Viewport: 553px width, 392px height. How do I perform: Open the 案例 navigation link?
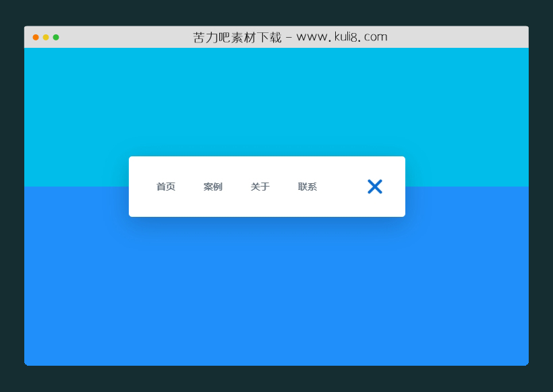click(213, 187)
